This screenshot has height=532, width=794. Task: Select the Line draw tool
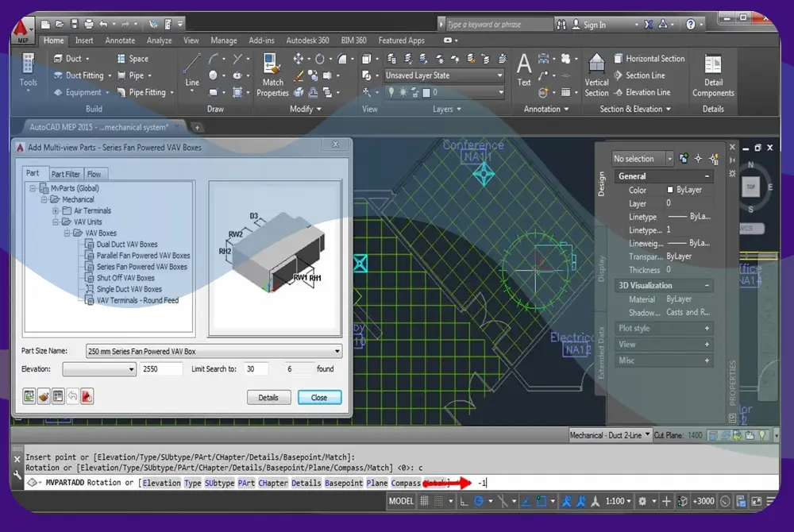[x=191, y=71]
